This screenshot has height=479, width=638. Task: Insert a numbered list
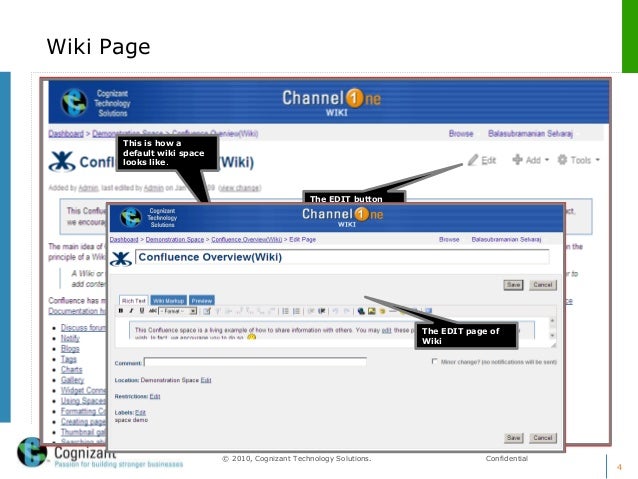[x=297, y=311]
